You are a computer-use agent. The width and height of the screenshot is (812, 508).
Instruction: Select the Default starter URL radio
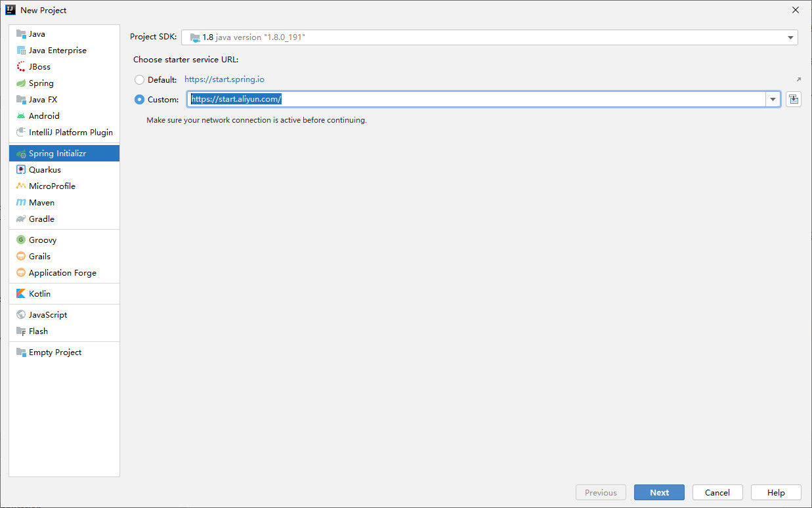[x=139, y=80]
